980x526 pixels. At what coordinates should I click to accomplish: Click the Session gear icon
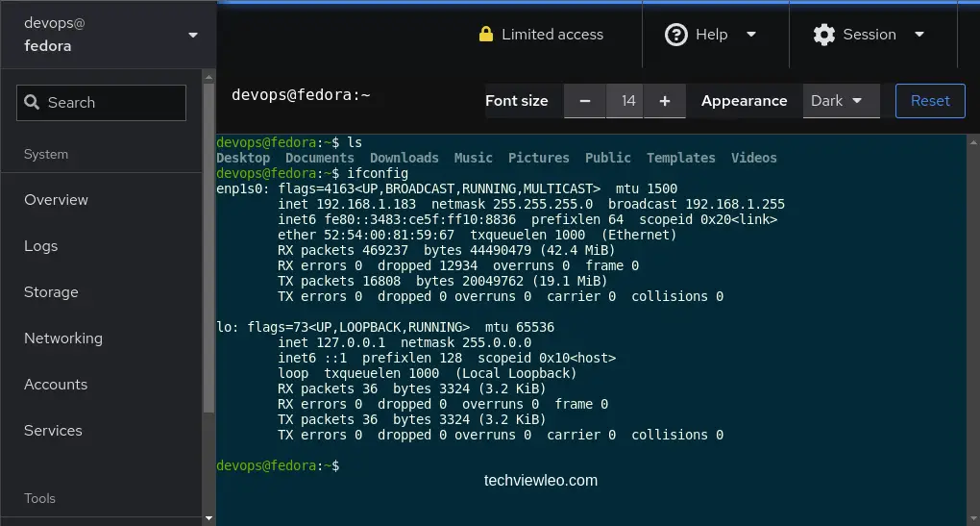(823, 35)
